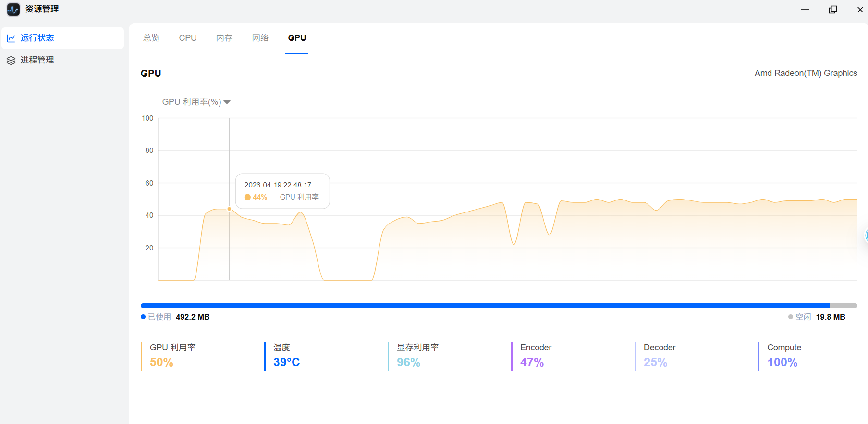This screenshot has width=868, height=424.
Task: Expand the GPU utilization metric dropdown
Action: [227, 102]
